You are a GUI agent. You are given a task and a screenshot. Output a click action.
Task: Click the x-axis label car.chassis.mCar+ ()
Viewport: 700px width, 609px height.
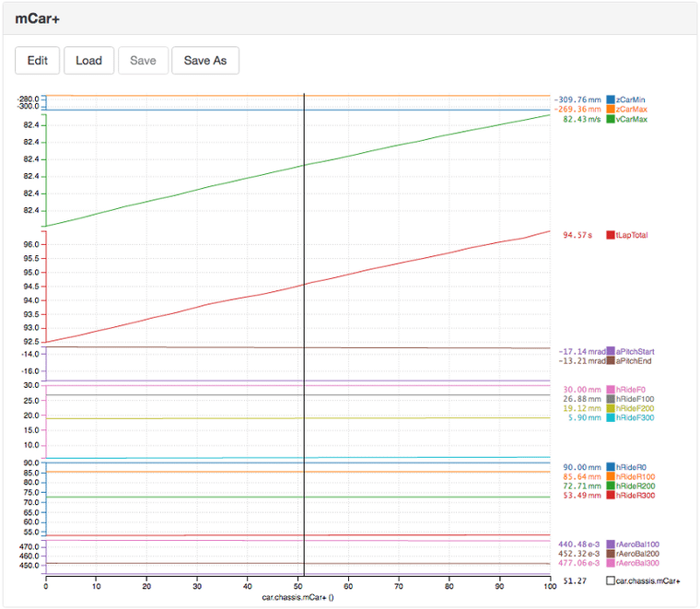[x=297, y=597]
